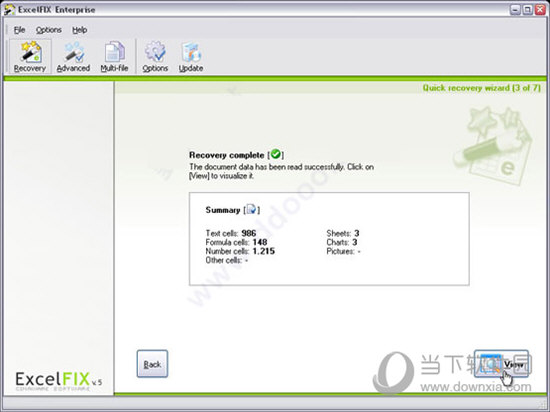Select the 'Charts: 3' summary line
Screen dimensions: 550x412
pos(342,242)
